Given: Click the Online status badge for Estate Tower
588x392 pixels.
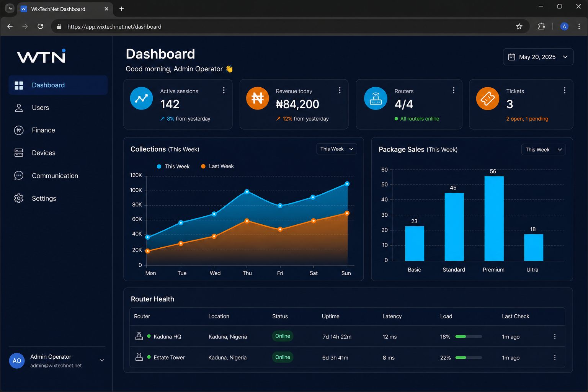Looking at the screenshot, I should click(x=283, y=357).
